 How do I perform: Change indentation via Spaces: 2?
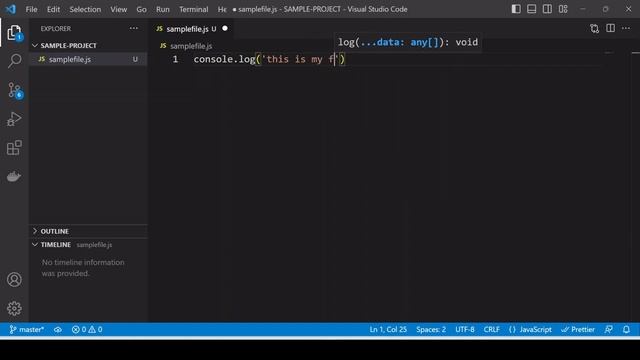[x=431, y=329]
